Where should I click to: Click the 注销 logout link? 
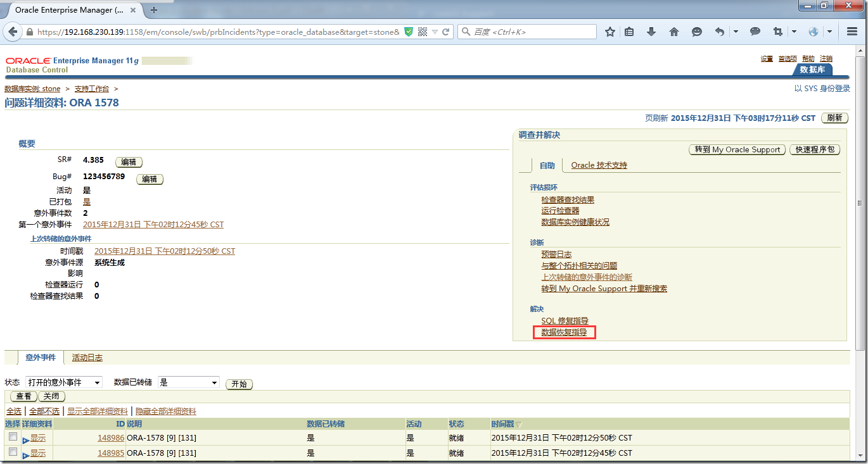pyautogui.click(x=826, y=59)
